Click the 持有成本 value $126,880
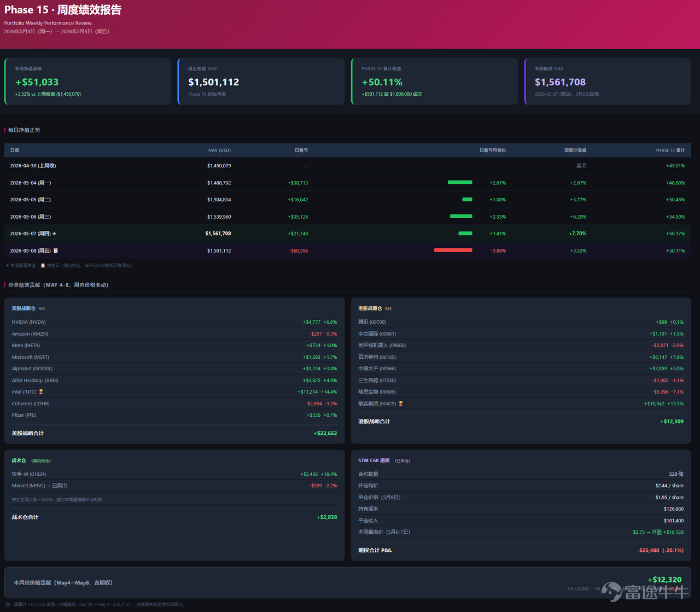 point(674,509)
